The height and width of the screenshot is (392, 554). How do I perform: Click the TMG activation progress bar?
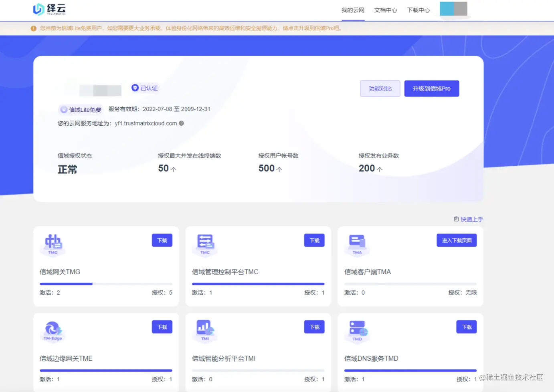click(x=106, y=284)
